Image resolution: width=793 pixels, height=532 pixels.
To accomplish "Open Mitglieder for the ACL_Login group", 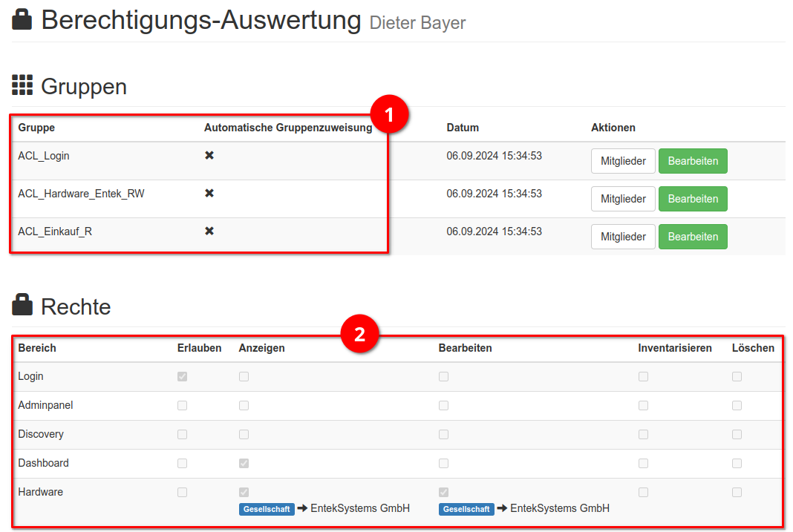I will point(622,161).
